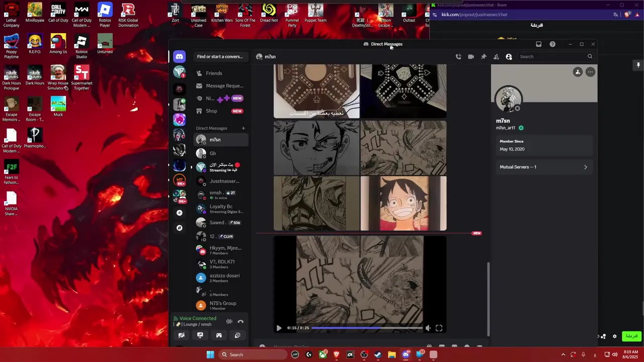
Task: Open the video in fullscreen
Action: [x=439, y=328]
